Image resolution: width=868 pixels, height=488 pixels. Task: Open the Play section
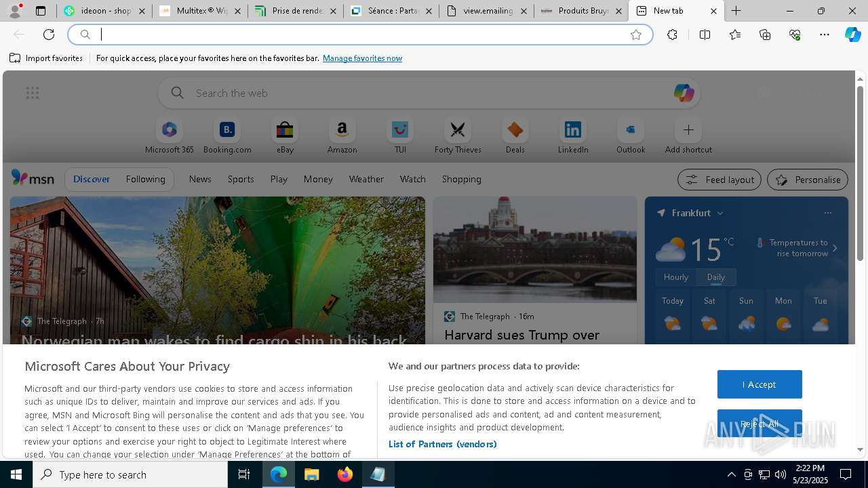coord(279,179)
